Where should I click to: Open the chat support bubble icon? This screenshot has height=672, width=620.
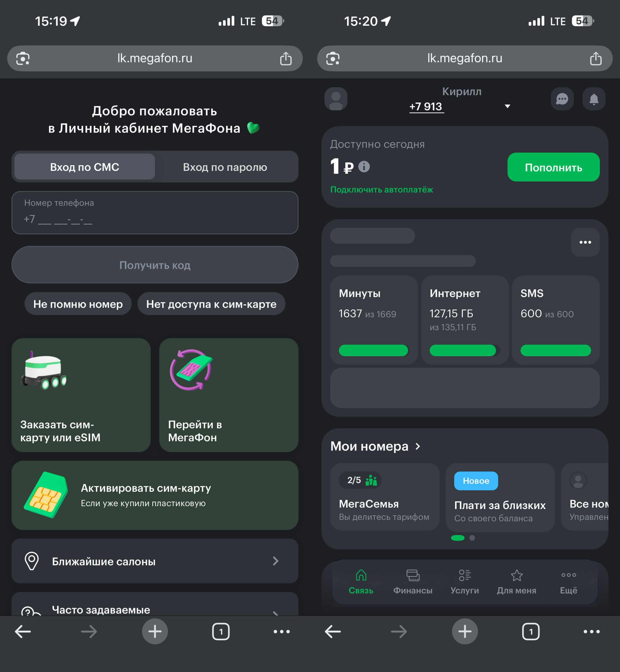click(562, 99)
